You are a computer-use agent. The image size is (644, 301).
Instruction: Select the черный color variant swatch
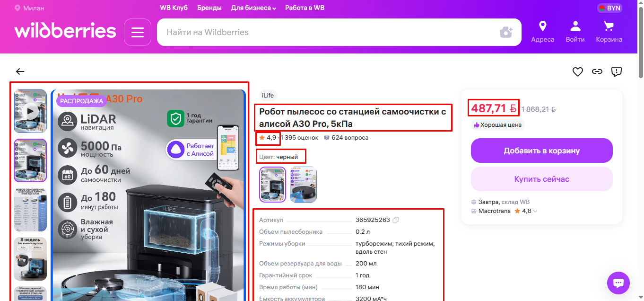[272, 184]
